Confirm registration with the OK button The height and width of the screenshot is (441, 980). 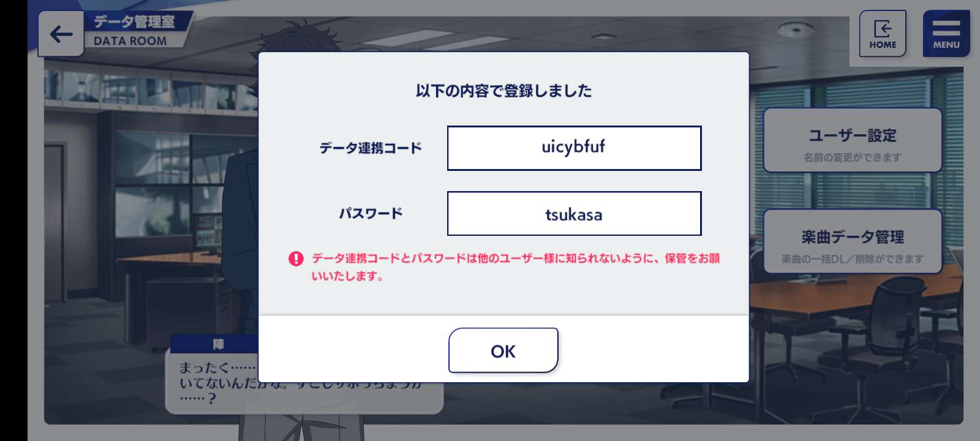503,350
